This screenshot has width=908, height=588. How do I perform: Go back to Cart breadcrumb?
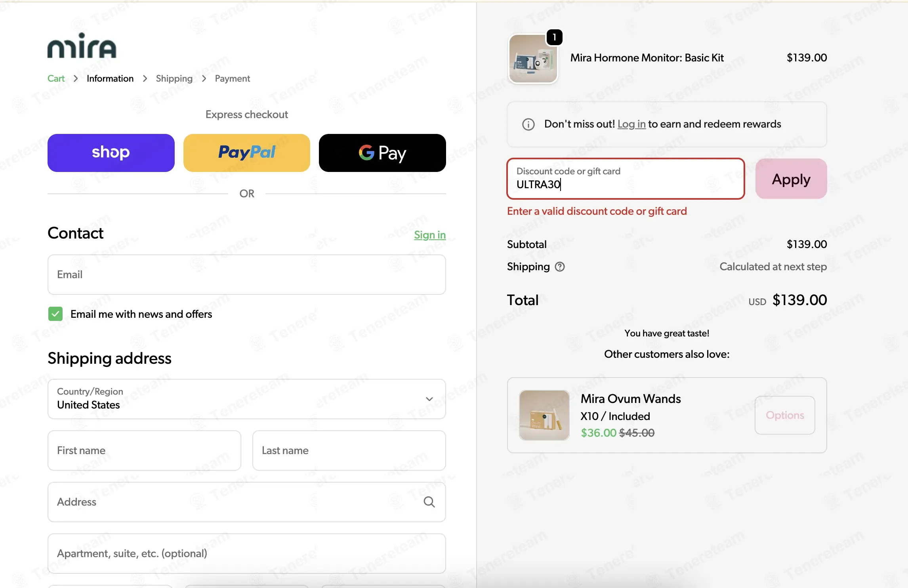[x=56, y=78]
